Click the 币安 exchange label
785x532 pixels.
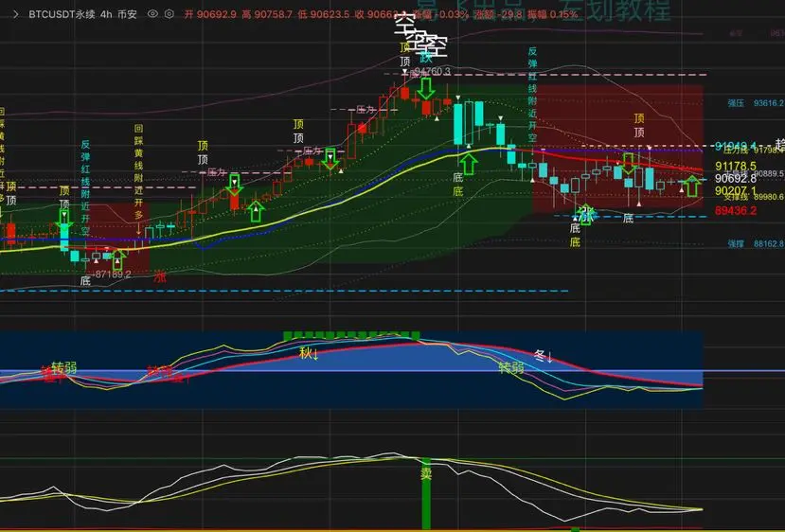pyautogui.click(x=127, y=14)
